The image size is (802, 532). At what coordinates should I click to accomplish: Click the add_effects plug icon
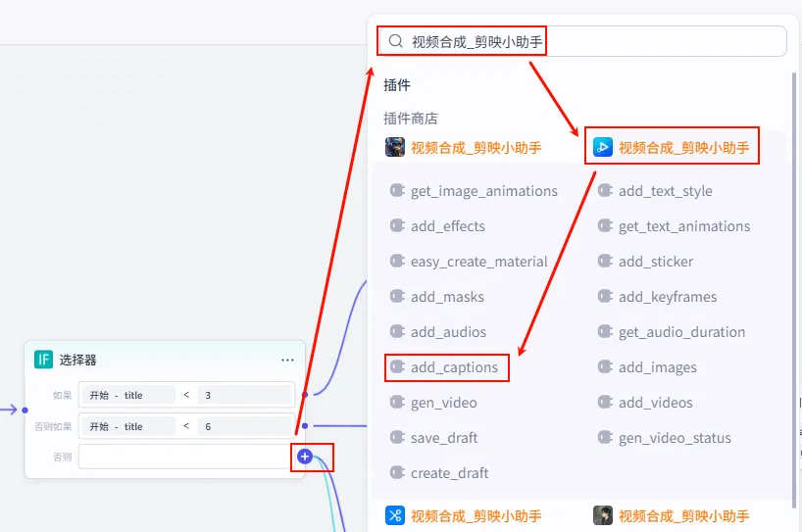click(397, 225)
